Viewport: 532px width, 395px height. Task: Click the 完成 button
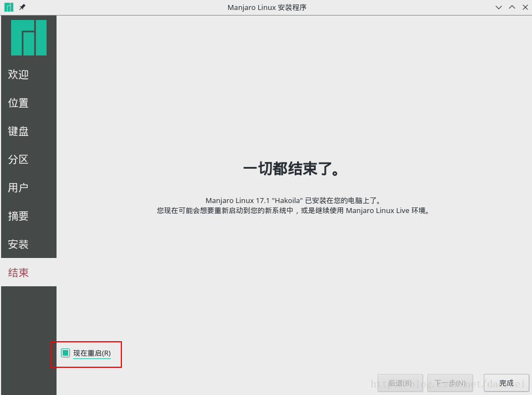(x=506, y=383)
